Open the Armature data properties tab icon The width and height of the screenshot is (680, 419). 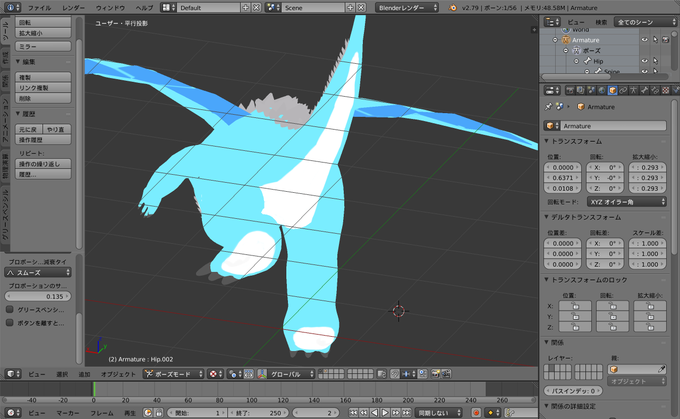[x=634, y=90]
